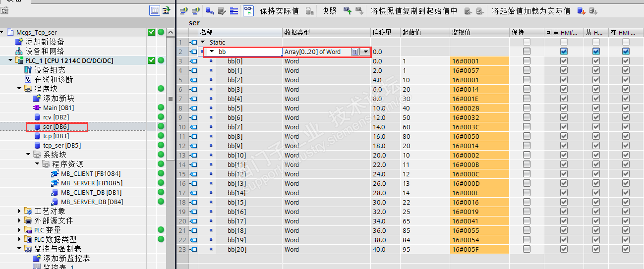Select MB_CLIENT_DB [DB1] in the tree
Viewport: 644px width, 269px height.
91,192
